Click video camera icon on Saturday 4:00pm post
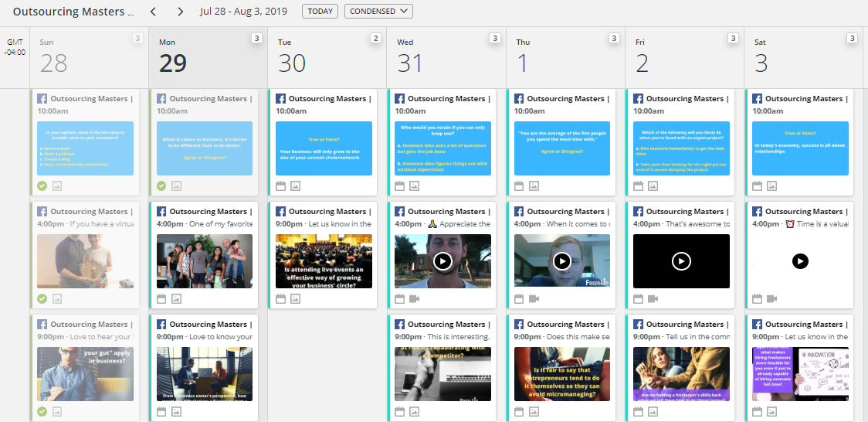This screenshot has width=868, height=422. point(771,299)
